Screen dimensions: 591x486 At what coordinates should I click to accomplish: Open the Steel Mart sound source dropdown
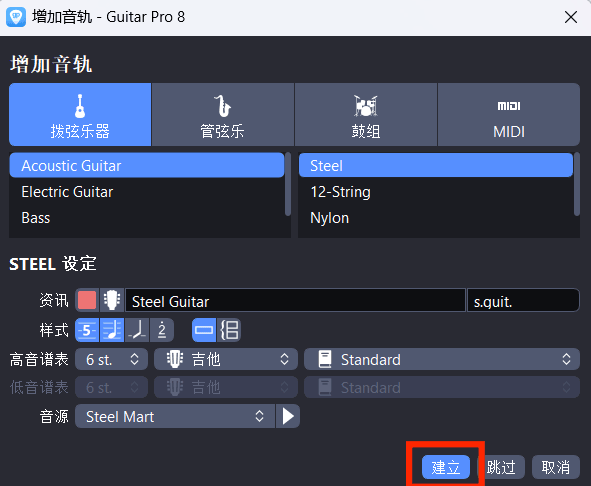pyautogui.click(x=175, y=416)
